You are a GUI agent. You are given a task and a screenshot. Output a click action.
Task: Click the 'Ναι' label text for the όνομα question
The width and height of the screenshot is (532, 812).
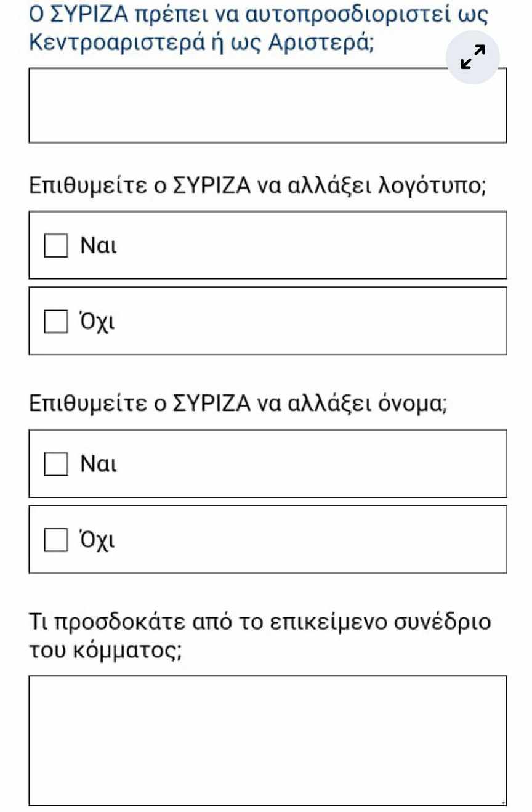pos(99,464)
